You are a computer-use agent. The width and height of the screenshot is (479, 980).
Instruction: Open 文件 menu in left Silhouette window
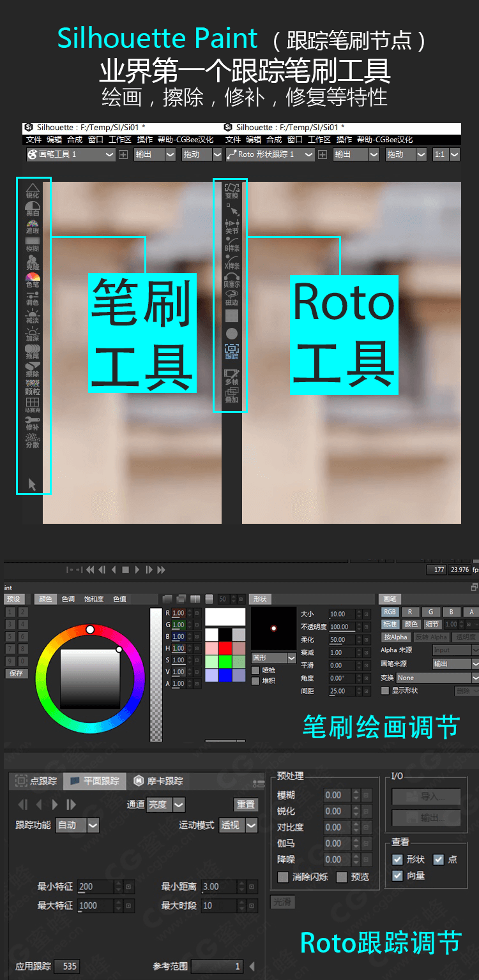34,139
